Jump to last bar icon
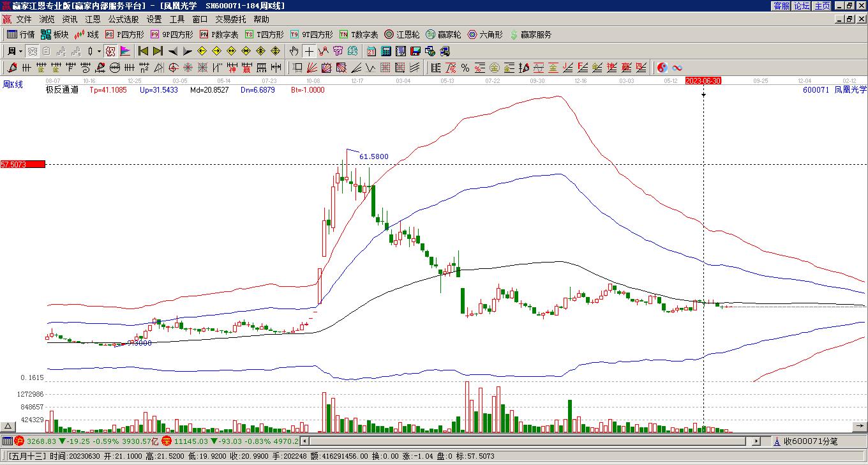The height and width of the screenshot is (465, 868). pyautogui.click(x=158, y=51)
